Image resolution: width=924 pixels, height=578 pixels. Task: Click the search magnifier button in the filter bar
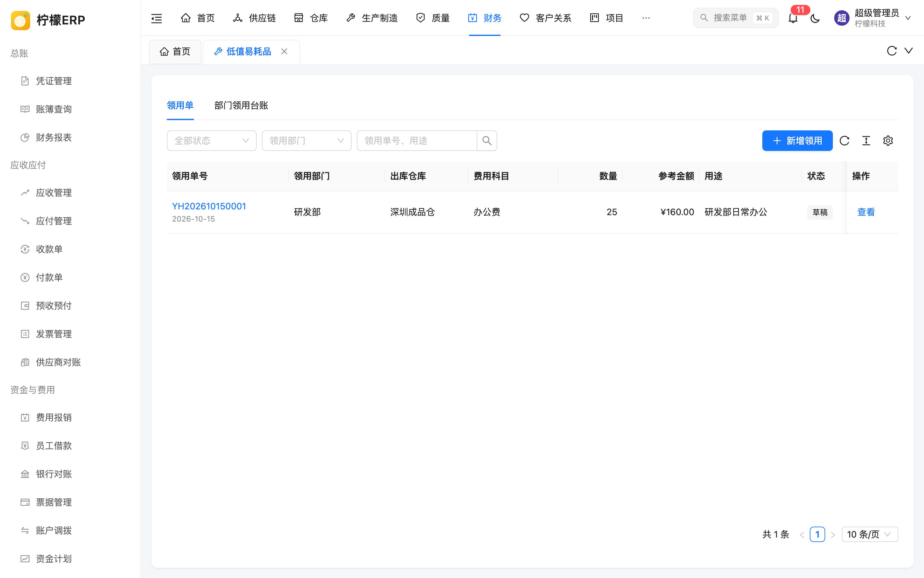click(487, 141)
